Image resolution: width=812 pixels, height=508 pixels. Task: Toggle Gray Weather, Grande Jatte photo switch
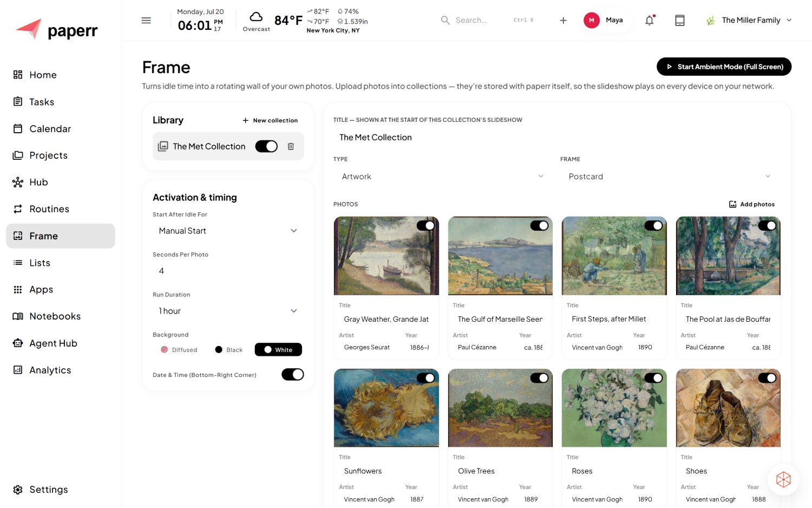(425, 225)
